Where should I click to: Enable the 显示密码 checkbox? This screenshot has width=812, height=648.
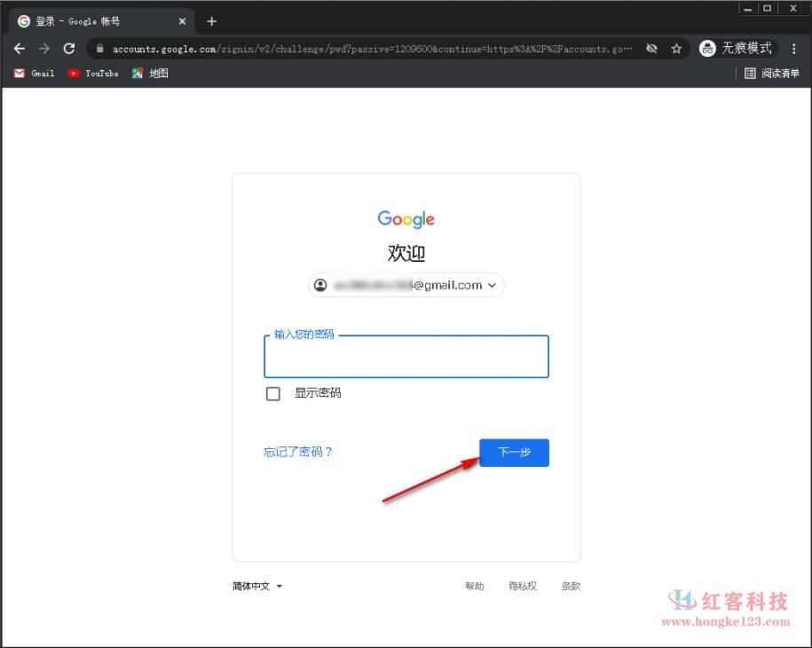272,393
